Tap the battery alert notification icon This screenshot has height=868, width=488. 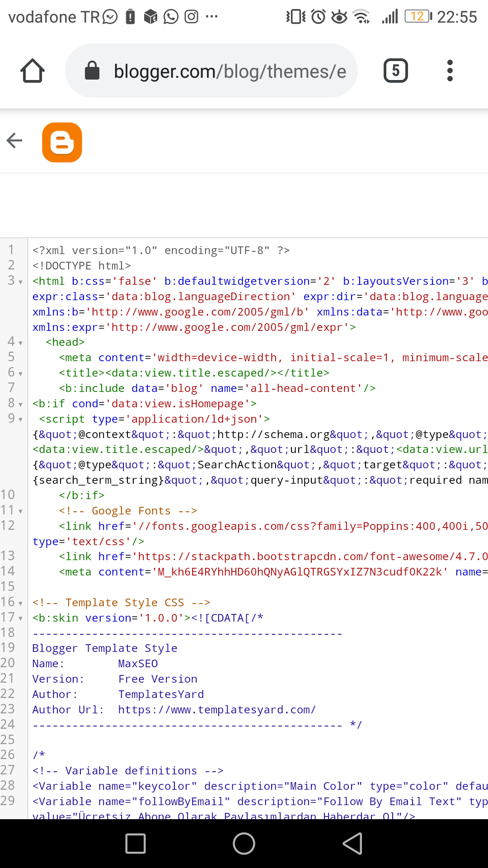tap(131, 17)
